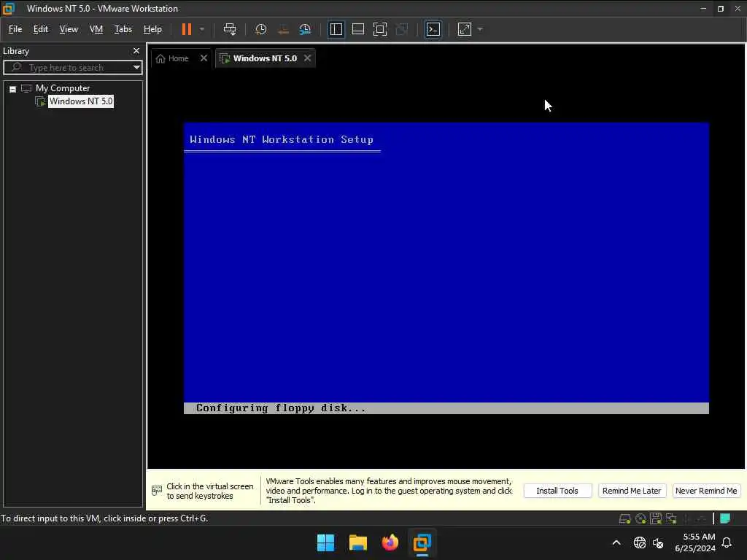
Task: Open the File menu
Action: (x=15, y=29)
